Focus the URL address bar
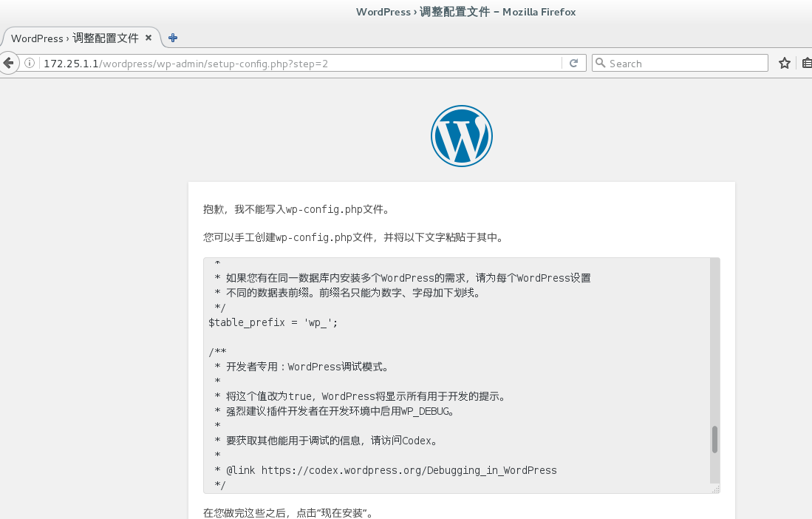This screenshot has width=812, height=519. click(x=301, y=63)
